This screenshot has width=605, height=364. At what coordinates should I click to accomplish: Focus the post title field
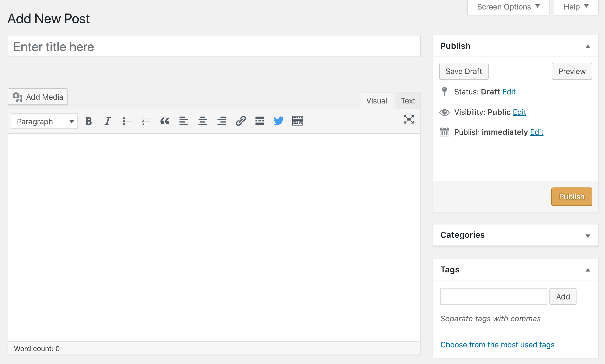pos(214,46)
